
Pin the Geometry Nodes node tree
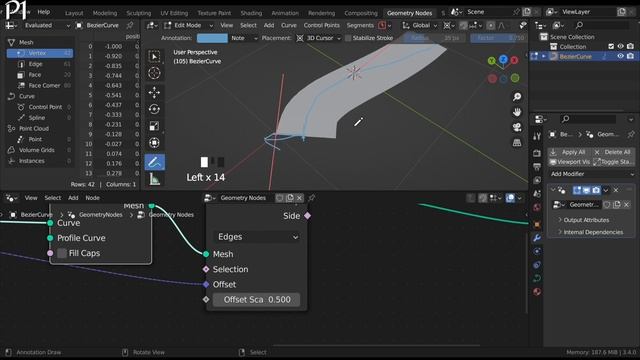312,198
